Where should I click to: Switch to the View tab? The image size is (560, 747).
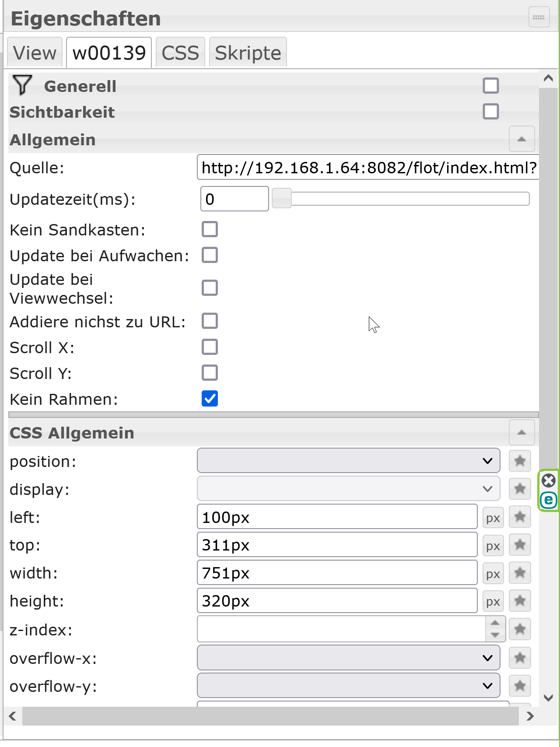click(x=35, y=53)
